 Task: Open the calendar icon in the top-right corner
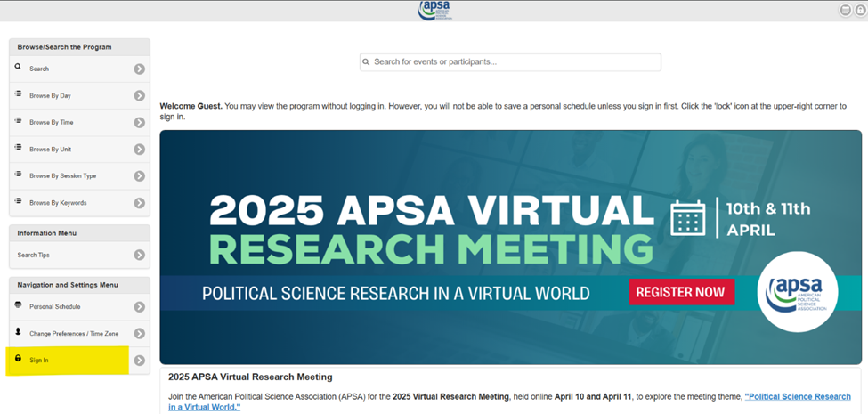coord(845,10)
